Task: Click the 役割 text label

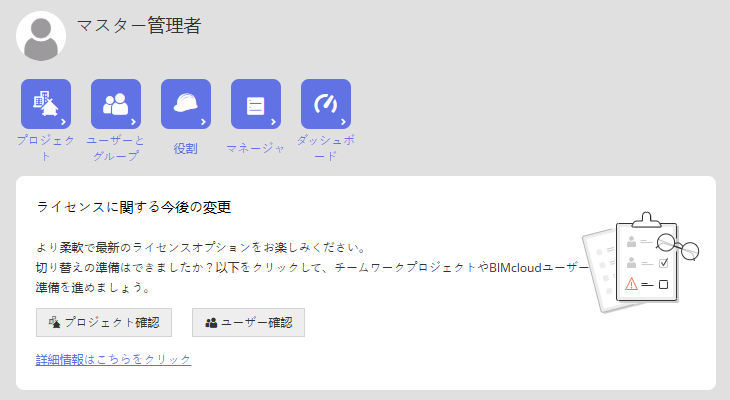Action: click(x=186, y=149)
